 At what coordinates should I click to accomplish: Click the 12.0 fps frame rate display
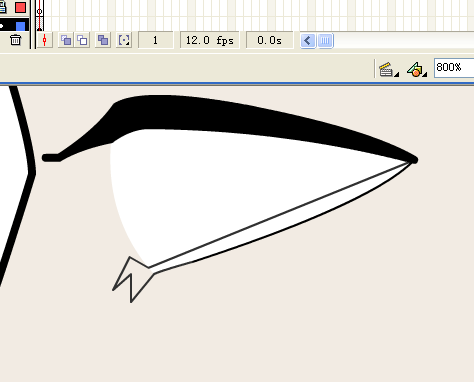tap(210, 40)
